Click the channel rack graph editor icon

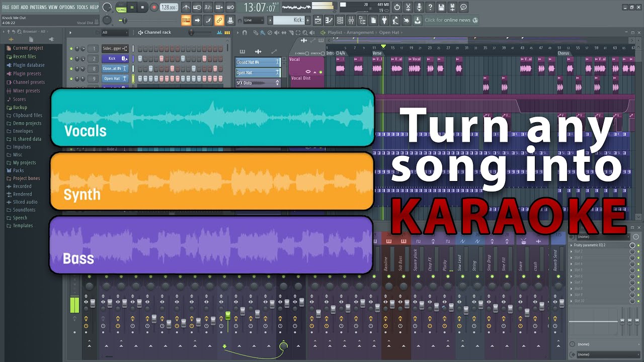click(x=220, y=32)
